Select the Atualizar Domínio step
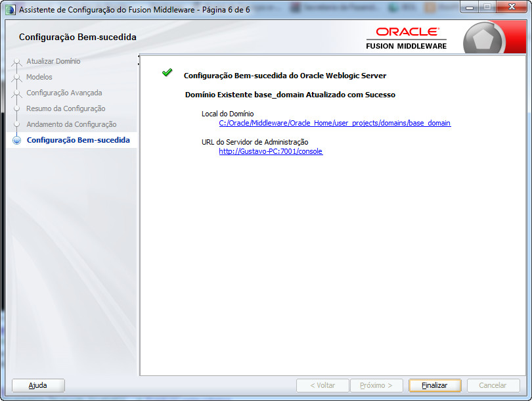The width and height of the screenshot is (532, 401). (x=53, y=61)
